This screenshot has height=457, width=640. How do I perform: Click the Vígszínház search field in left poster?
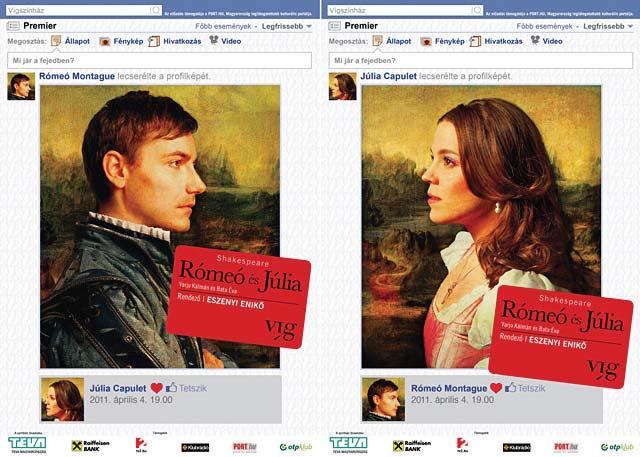[84, 10]
